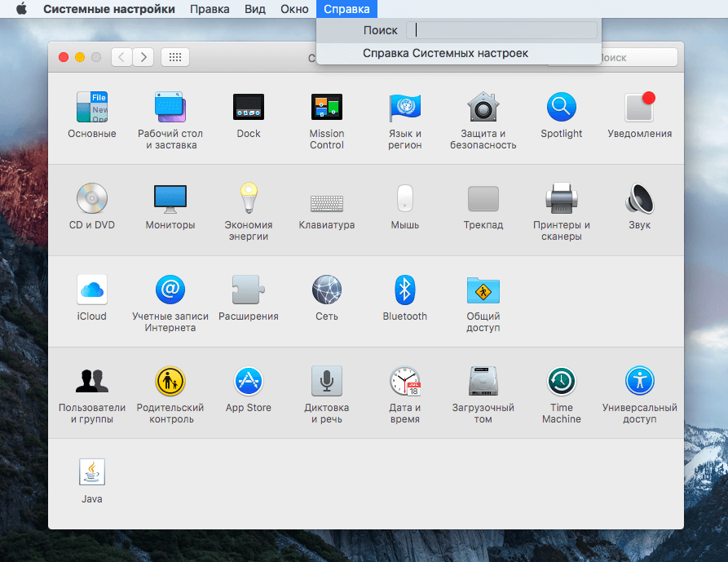Click the Show All grid button
Image resolution: width=728 pixels, height=562 pixels.
click(x=175, y=57)
